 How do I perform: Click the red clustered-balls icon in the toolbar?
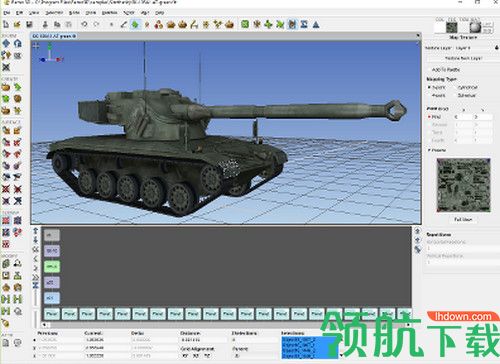(159, 24)
